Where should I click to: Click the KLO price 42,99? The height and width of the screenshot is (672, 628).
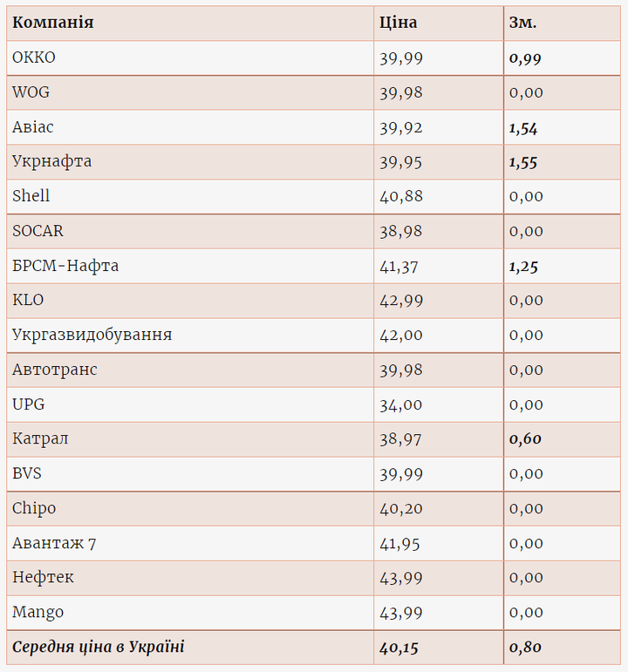click(401, 301)
